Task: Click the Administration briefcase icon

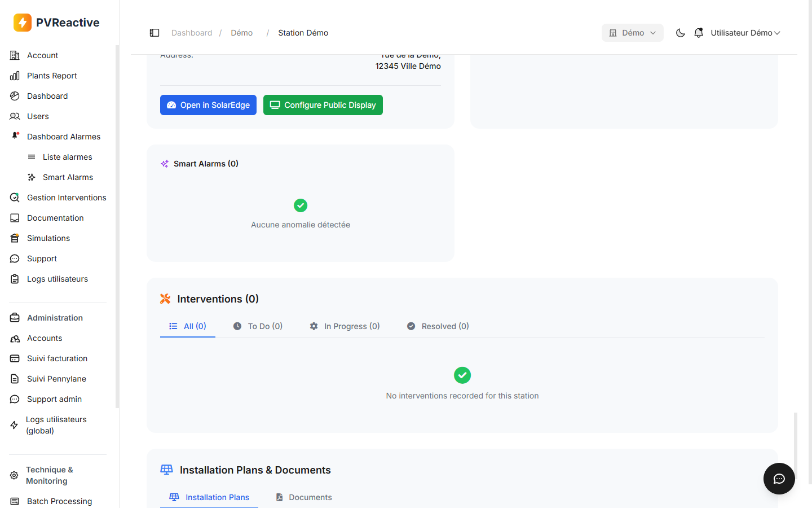Action: pyautogui.click(x=15, y=318)
